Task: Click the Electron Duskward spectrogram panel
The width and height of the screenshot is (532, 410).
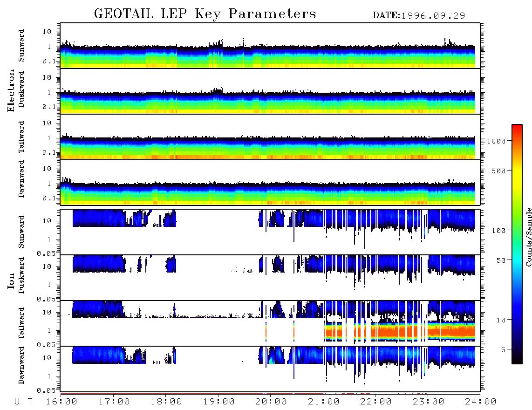Action: 270,91
